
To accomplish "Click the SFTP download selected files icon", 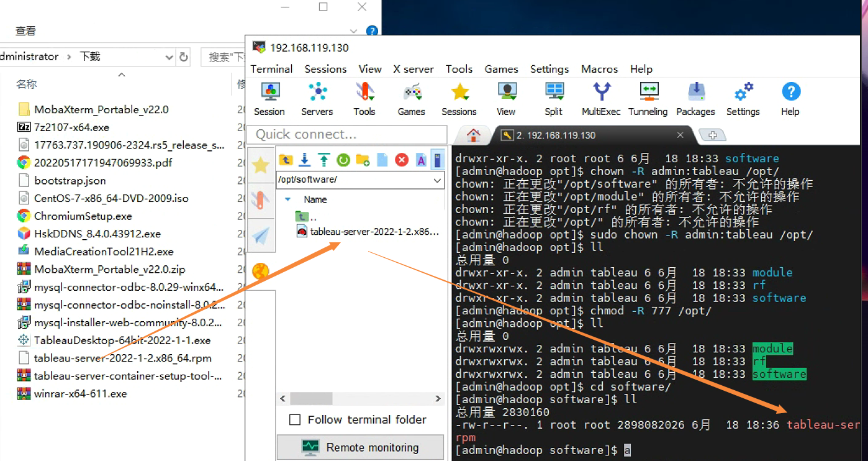I will (305, 160).
